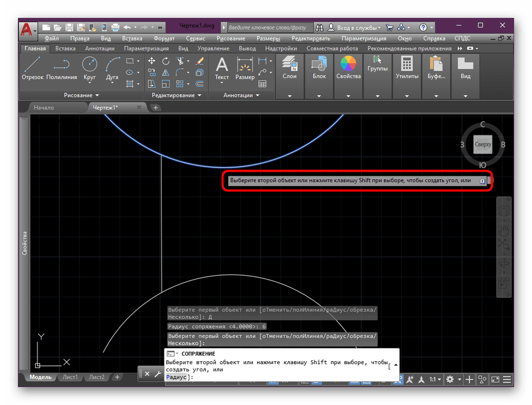Image resolution: width=532 pixels, height=405 pixels.
Task: Switch to the Лист1 layout tab
Action: [70, 377]
